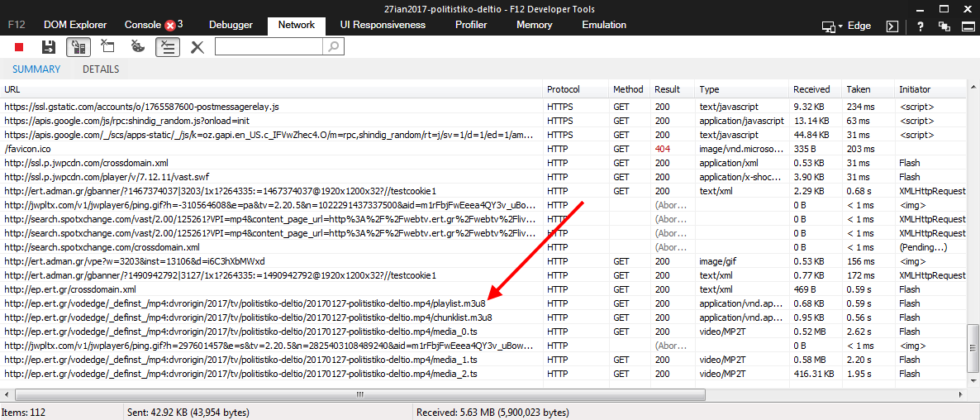The width and height of the screenshot is (980, 420).
Task: Show SUMMARY view
Action: (x=36, y=69)
